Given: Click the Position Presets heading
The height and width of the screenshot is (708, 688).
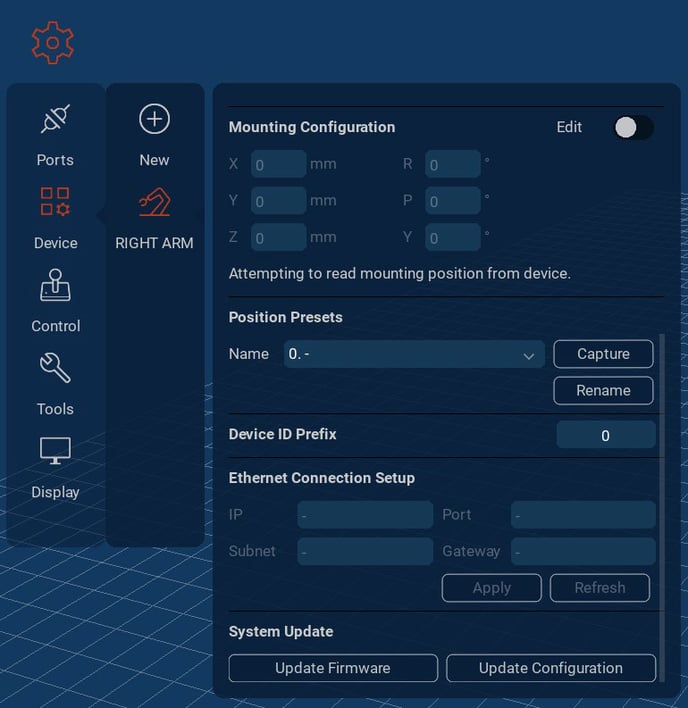Looking at the screenshot, I should point(285,317).
